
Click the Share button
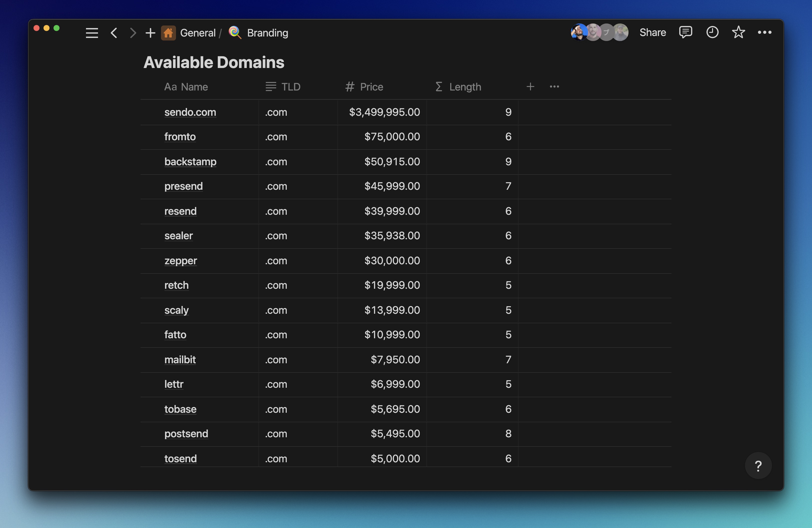point(652,32)
